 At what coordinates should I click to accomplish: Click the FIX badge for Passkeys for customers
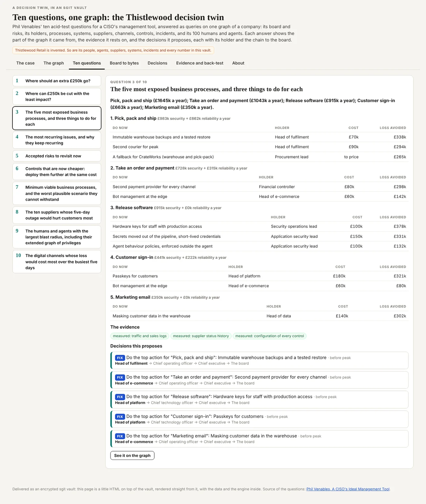pos(120,416)
